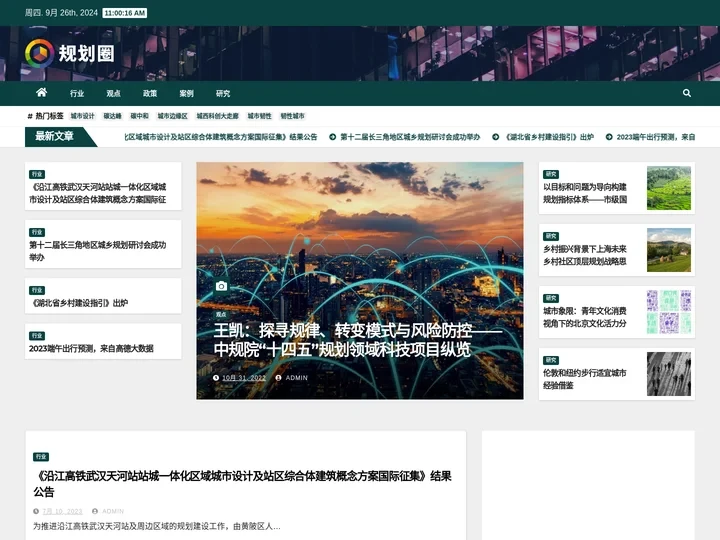Click the 规划圈 site logo
Screen dimensions: 720x540
point(69,53)
